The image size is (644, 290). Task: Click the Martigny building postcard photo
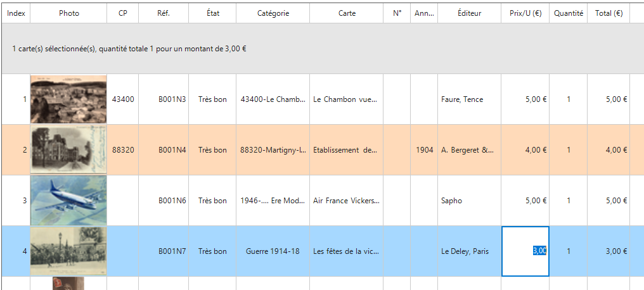(68, 150)
